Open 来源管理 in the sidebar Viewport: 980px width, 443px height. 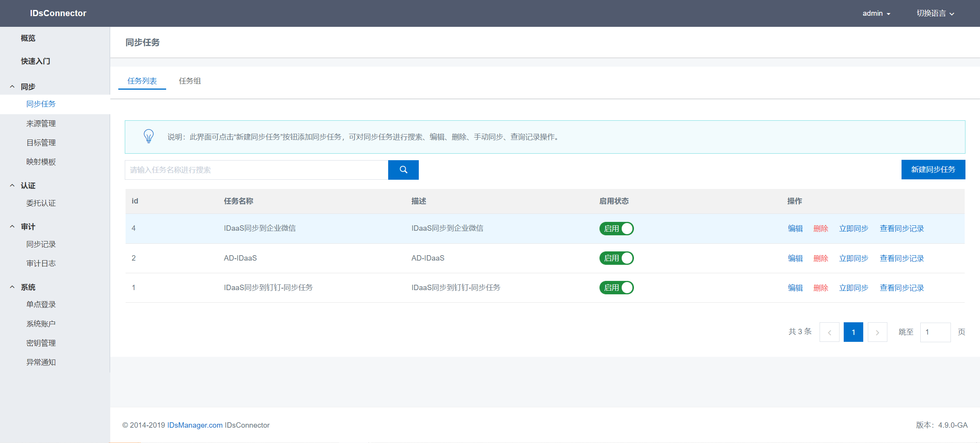click(x=41, y=123)
